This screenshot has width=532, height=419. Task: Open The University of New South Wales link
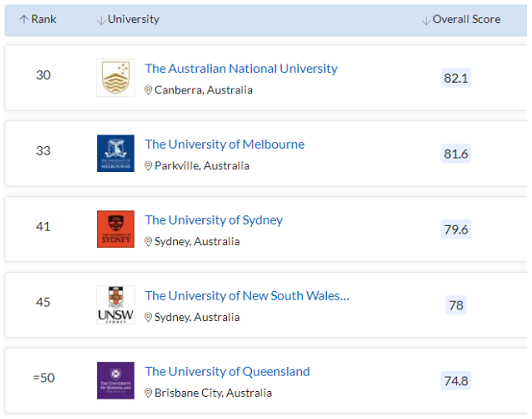(247, 296)
